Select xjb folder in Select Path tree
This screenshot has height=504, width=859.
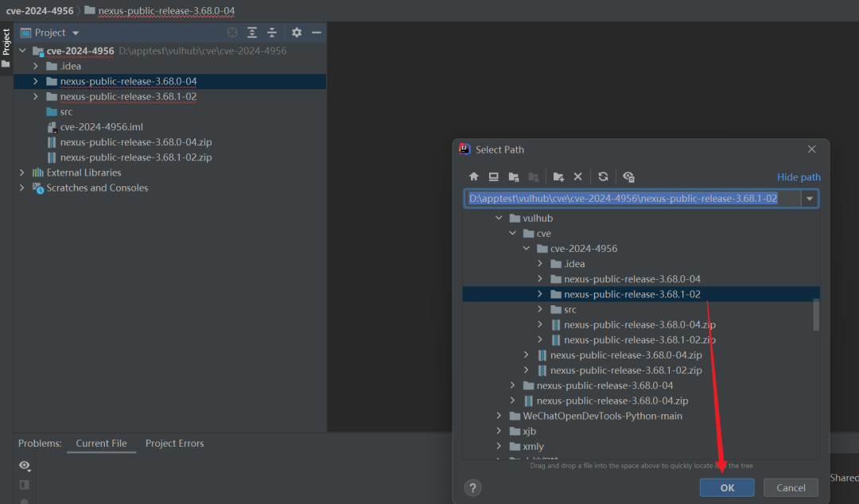tap(529, 431)
